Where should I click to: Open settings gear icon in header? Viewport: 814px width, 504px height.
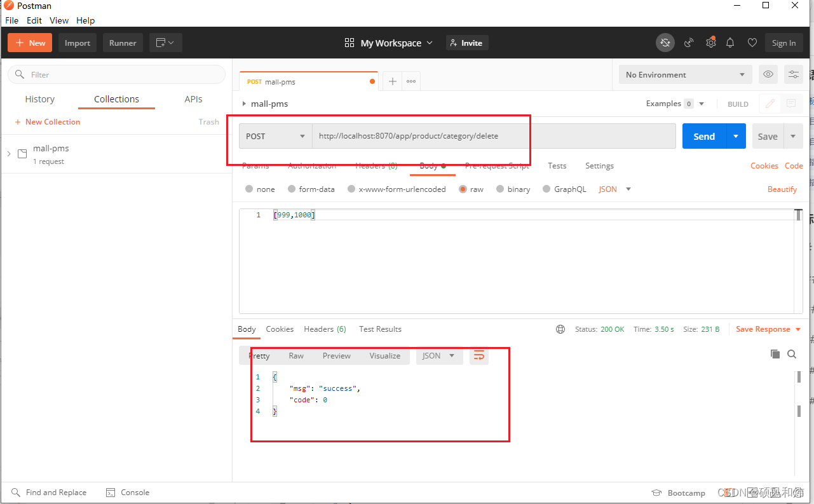tap(710, 43)
